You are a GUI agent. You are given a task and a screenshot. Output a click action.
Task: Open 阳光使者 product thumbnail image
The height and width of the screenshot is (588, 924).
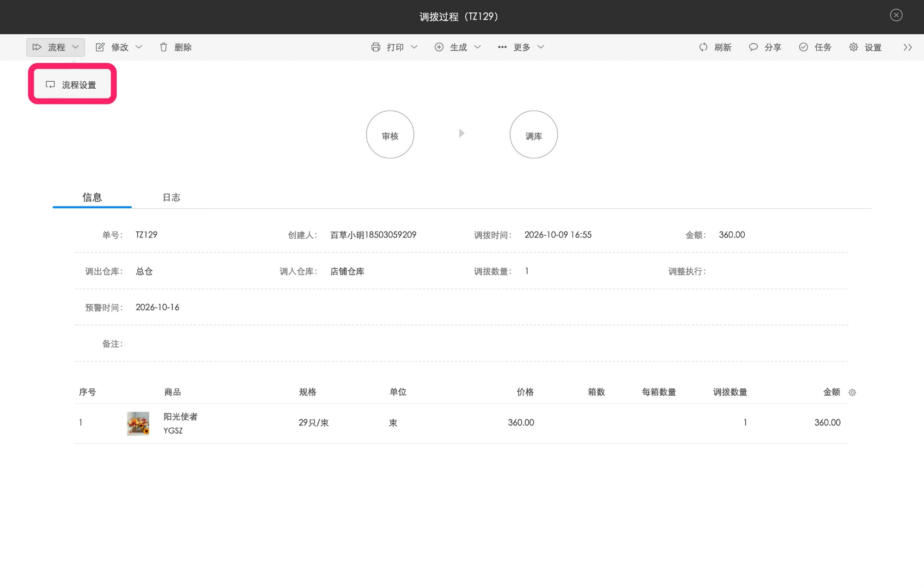click(x=138, y=424)
